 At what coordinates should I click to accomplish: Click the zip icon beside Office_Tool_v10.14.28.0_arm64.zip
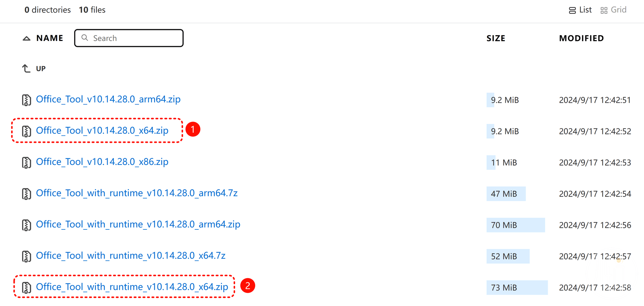26,100
